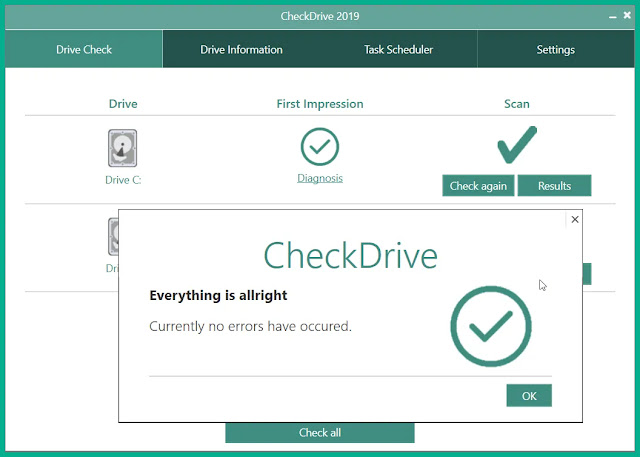Image resolution: width=640 pixels, height=457 pixels.
Task: Click the 'Everything is allright' heading
Action: tap(218, 295)
